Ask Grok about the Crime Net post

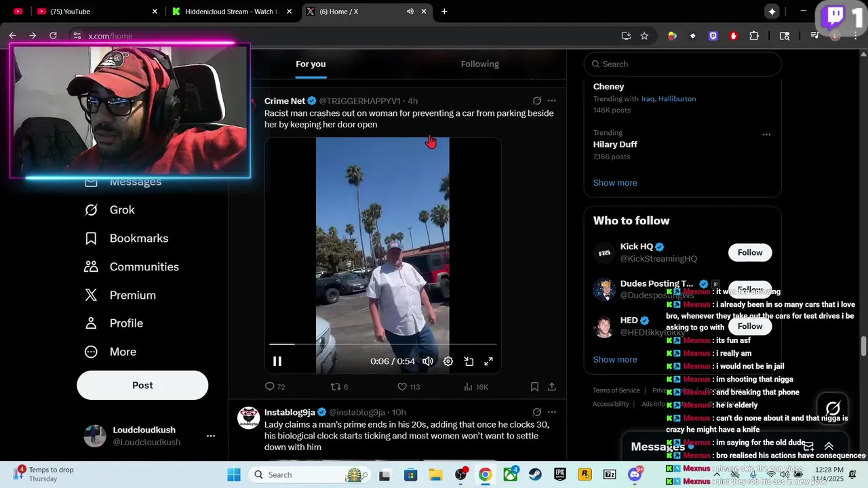[537, 101]
